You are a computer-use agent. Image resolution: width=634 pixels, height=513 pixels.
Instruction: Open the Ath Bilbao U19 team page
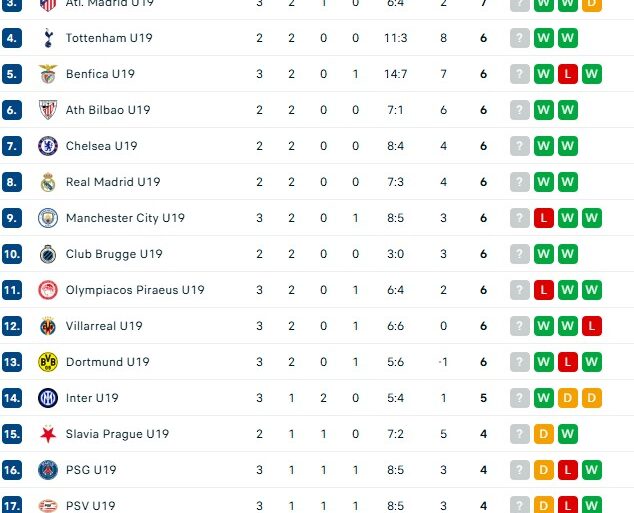coord(108,110)
